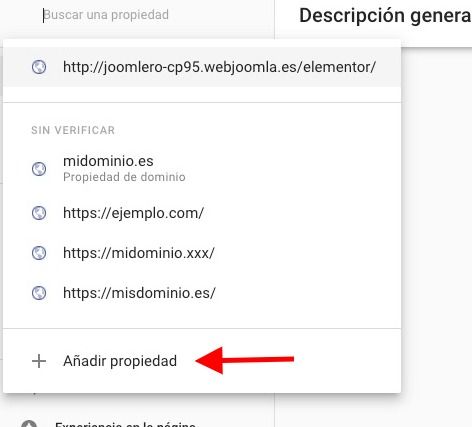This screenshot has width=472, height=427.
Task: Select the https://ejemplo.com/ property
Action: tap(202, 213)
